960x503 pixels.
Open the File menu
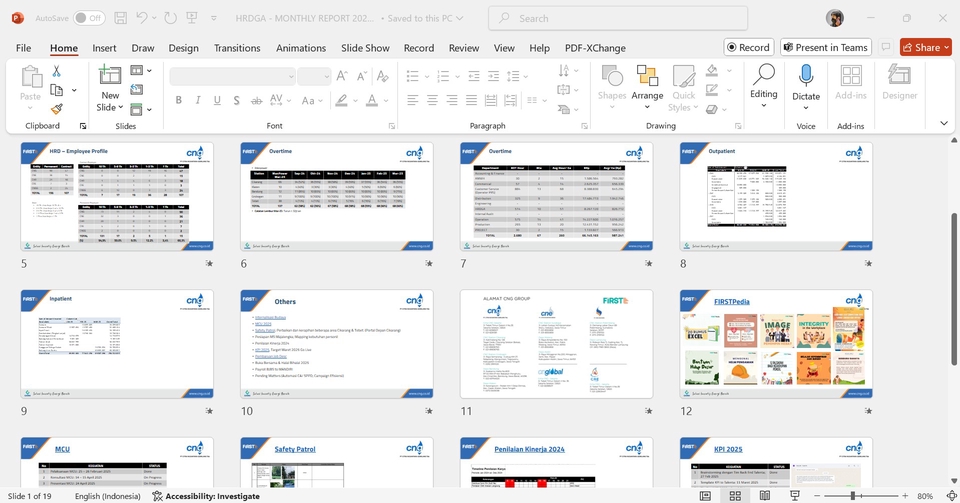pyautogui.click(x=23, y=48)
